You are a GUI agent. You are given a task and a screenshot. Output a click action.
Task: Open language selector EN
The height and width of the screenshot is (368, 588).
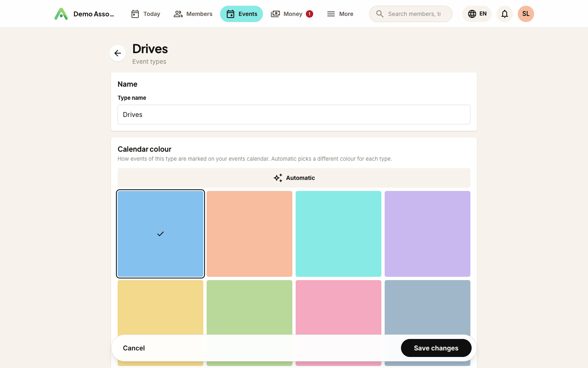click(477, 14)
